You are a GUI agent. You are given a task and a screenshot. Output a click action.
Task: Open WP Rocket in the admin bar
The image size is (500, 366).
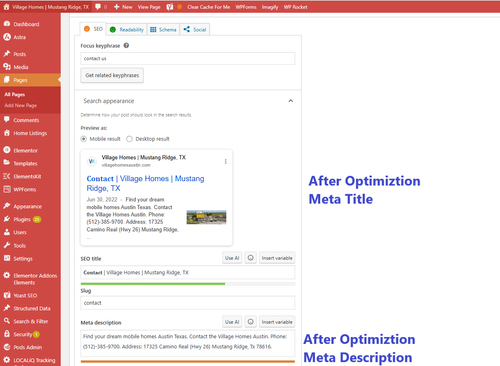pyautogui.click(x=295, y=7)
